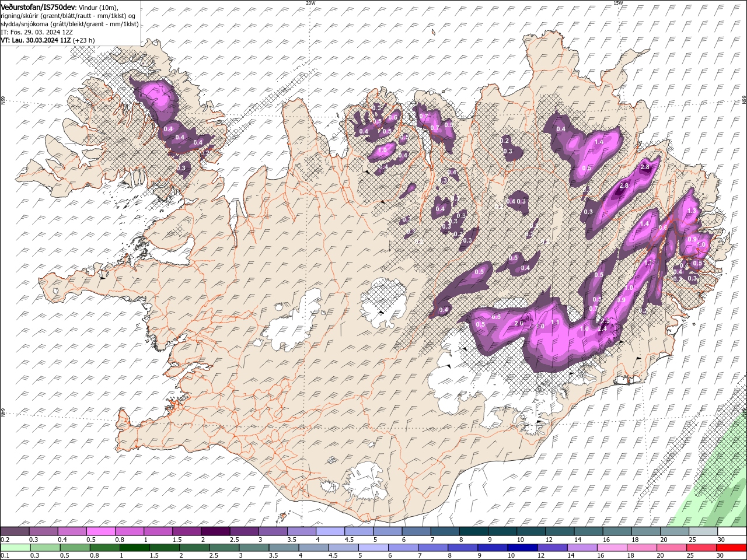
Task: Pick the dark teal 9 swatch in the top legend
Action: pyautogui.click(x=502, y=531)
